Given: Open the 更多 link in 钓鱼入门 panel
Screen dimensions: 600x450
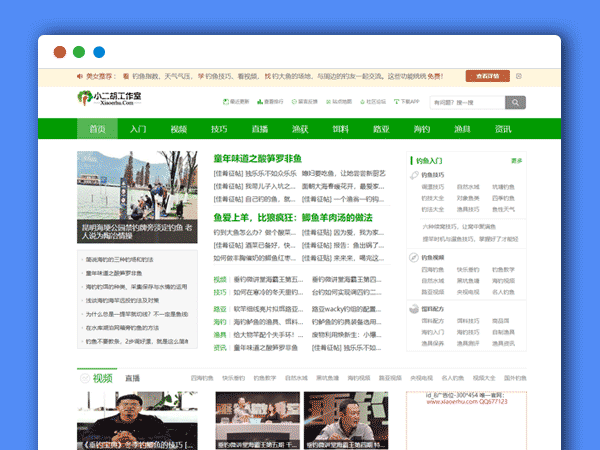Looking at the screenshot, I should pos(516,160).
